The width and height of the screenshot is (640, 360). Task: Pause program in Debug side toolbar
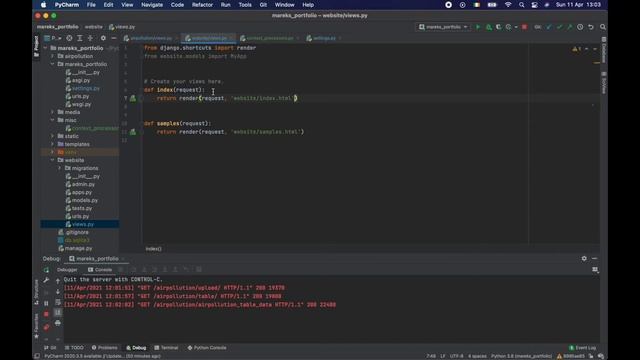pos(46,303)
